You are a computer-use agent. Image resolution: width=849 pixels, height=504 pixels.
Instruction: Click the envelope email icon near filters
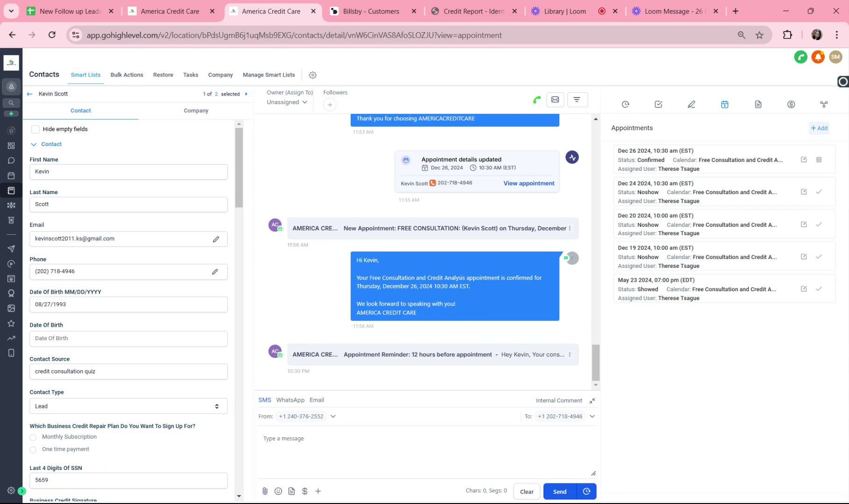coord(555,99)
